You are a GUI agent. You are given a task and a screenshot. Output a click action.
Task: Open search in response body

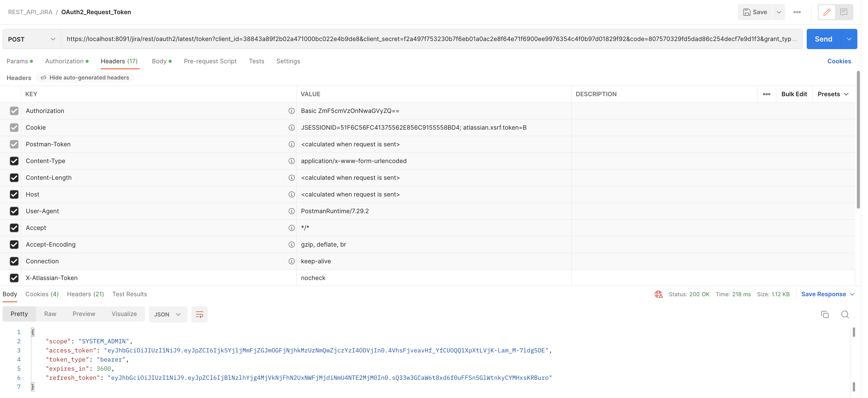pos(845,314)
